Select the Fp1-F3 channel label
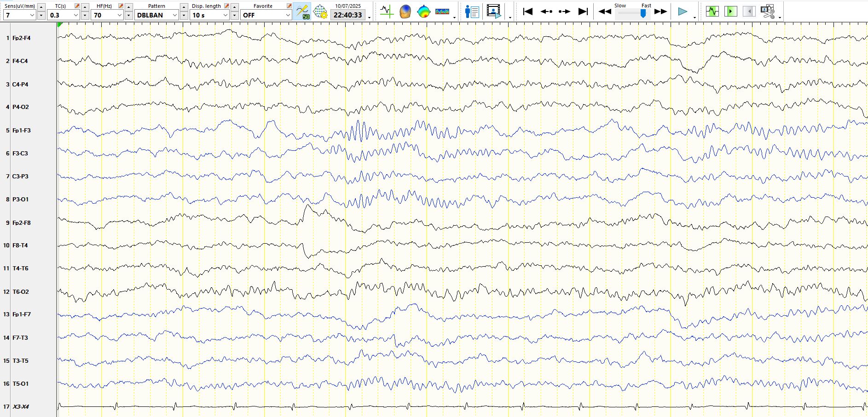Screen dimensions: 868x417 (21, 131)
